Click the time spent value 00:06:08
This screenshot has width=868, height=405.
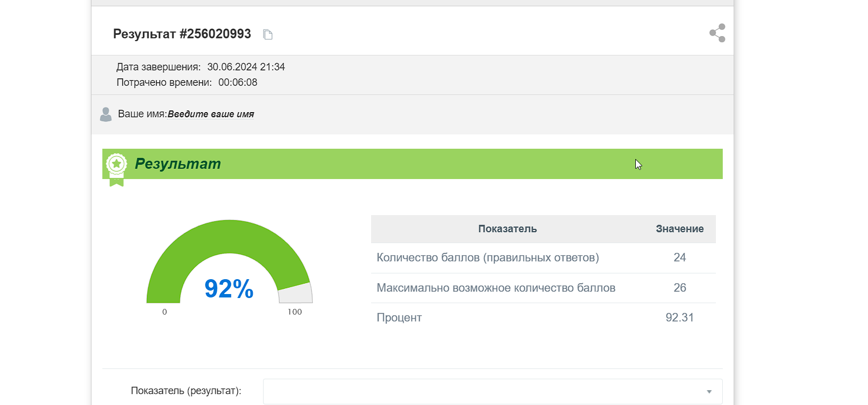[x=238, y=82]
